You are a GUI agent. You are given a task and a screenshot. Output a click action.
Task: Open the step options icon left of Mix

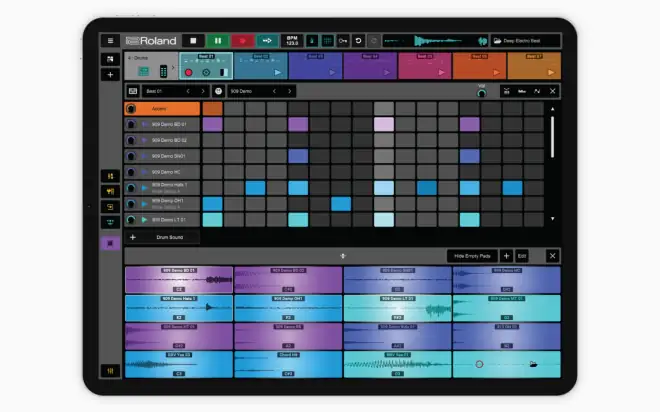[x=507, y=91]
